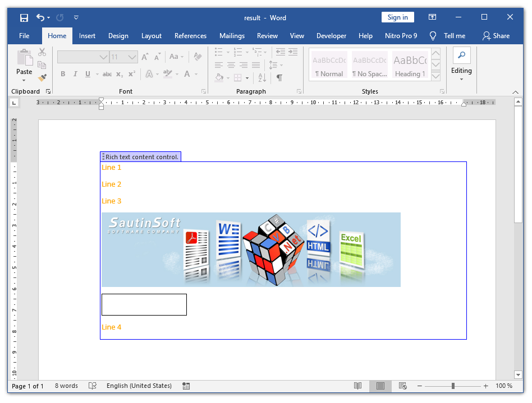
Task: Click the Clear All Formatting eraser icon
Action: (x=197, y=57)
